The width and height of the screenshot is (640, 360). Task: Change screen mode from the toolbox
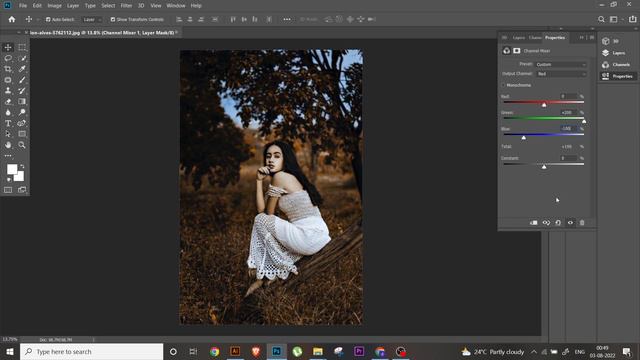click(x=22, y=190)
